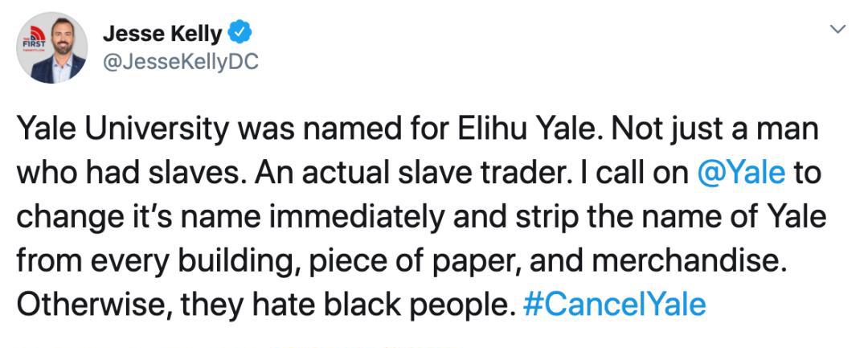This screenshot has height=348, width=868.
Task: Open the @Yale mention link
Action: [742, 173]
